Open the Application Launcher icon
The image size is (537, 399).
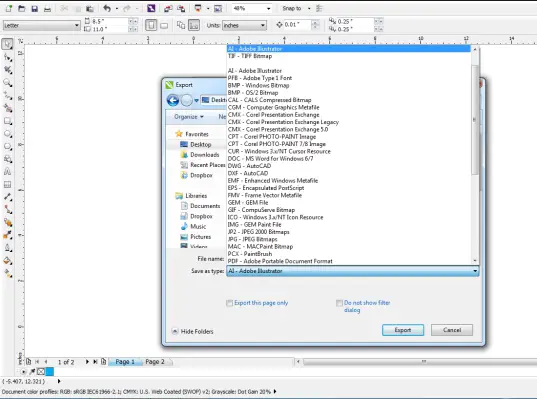tap(198, 8)
